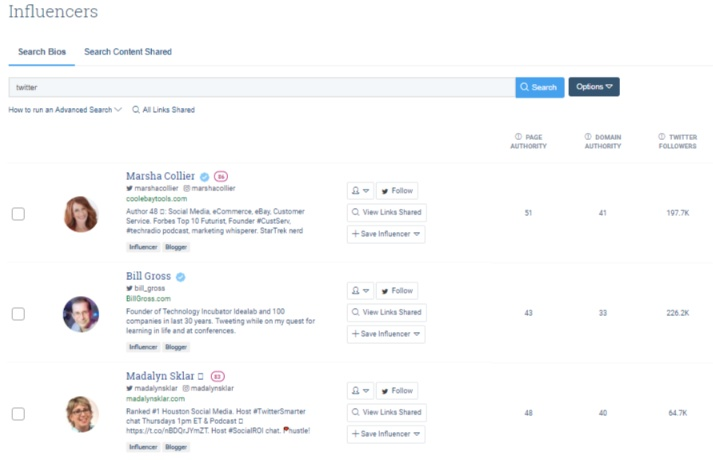
Task: Click the pink score badge beside Marsha Collier
Action: tap(221, 176)
